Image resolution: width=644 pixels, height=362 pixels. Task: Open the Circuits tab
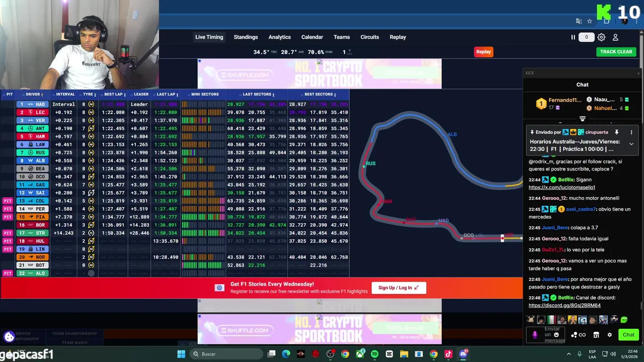[370, 37]
